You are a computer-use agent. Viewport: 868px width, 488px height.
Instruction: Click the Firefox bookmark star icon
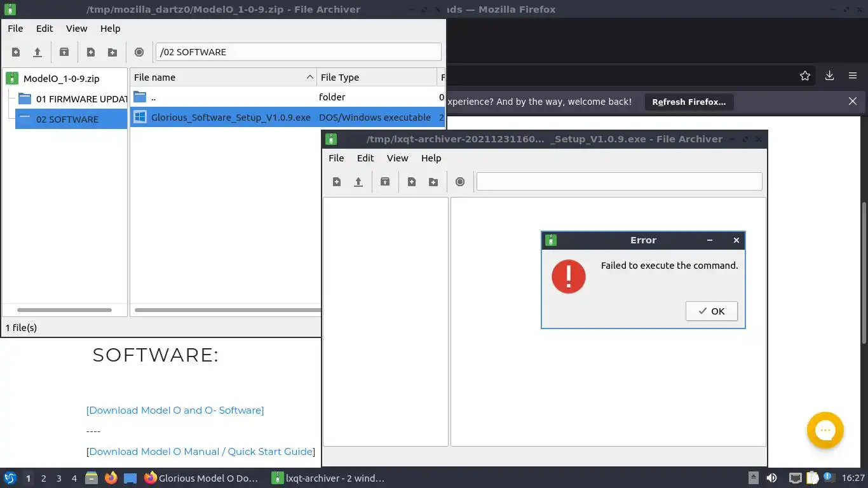[805, 76]
